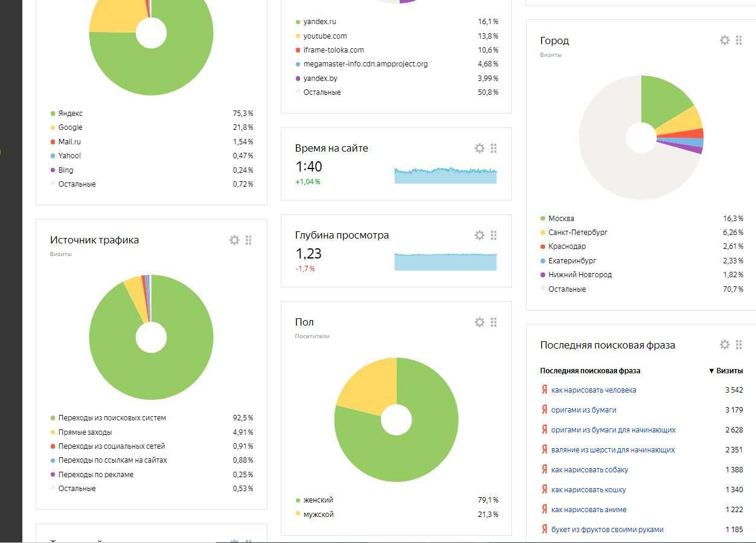Click Время на сайте sparkline chart
The width and height of the screenshot is (756, 543).
point(446,175)
